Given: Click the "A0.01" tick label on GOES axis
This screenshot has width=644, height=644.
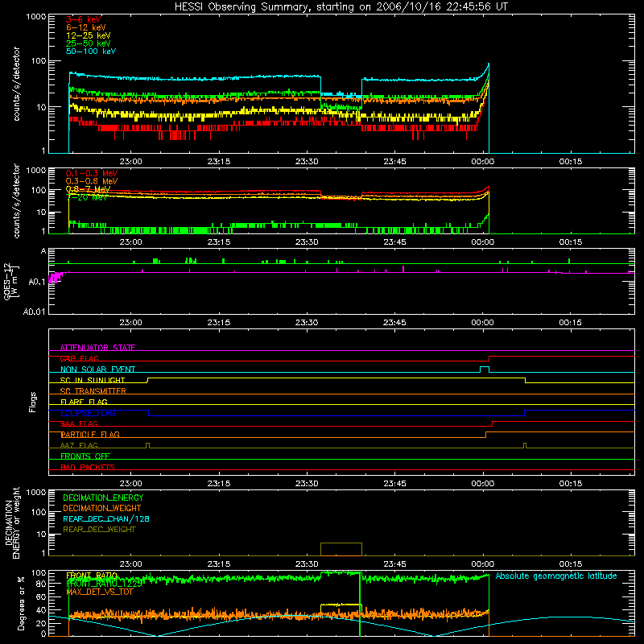Looking at the screenshot, I should click(35, 312).
